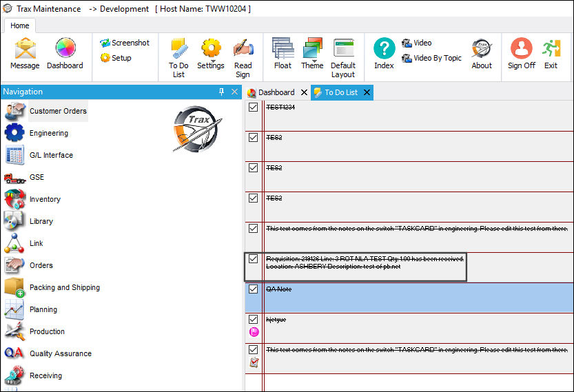Click the task card icon on last item
The image size is (574, 392).
254,362
